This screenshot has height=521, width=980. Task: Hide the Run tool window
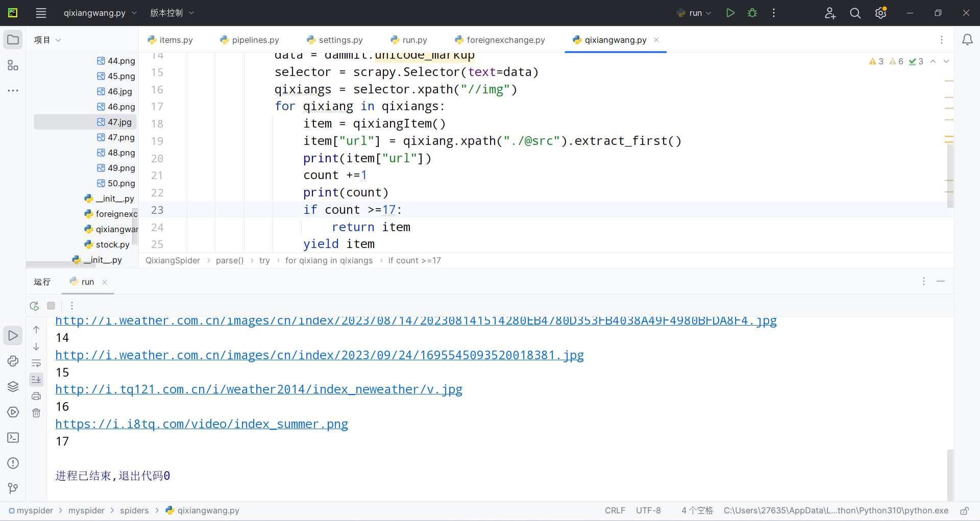tap(941, 281)
